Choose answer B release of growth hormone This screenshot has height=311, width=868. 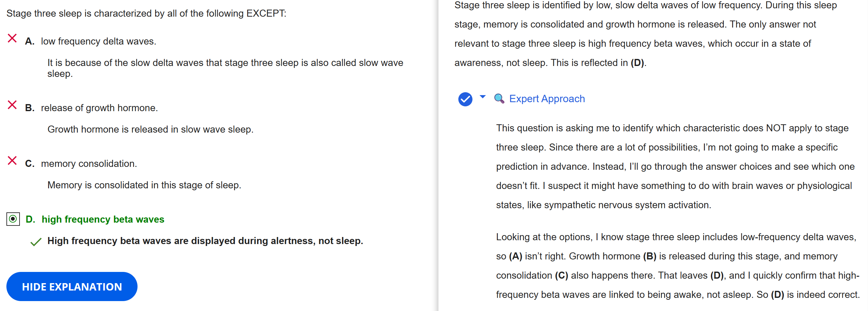pyautogui.click(x=99, y=108)
